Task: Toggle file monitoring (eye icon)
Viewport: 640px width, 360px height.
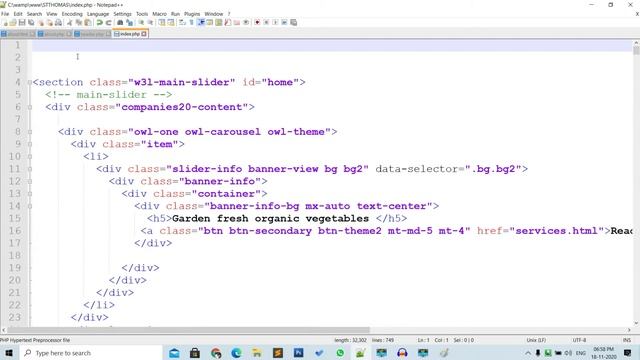Action: pyautogui.click(x=246, y=22)
